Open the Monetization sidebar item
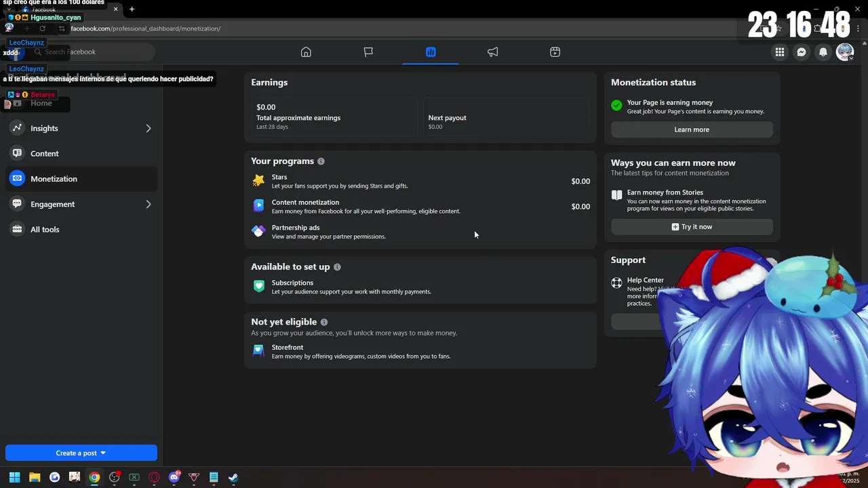The height and width of the screenshot is (488, 868). tap(81, 179)
